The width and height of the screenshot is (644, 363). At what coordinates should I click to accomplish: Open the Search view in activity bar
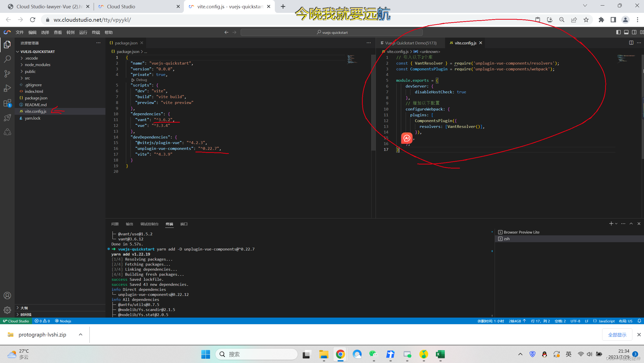coord(7,59)
